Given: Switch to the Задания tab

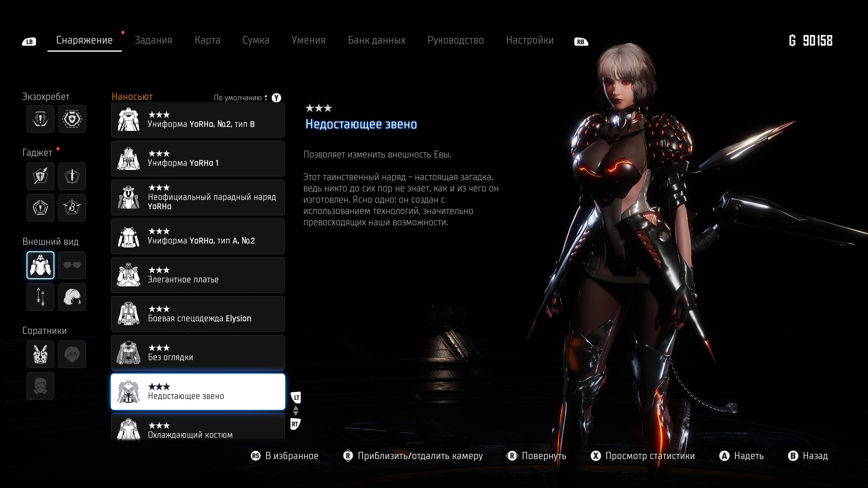Looking at the screenshot, I should pyautogui.click(x=153, y=40).
